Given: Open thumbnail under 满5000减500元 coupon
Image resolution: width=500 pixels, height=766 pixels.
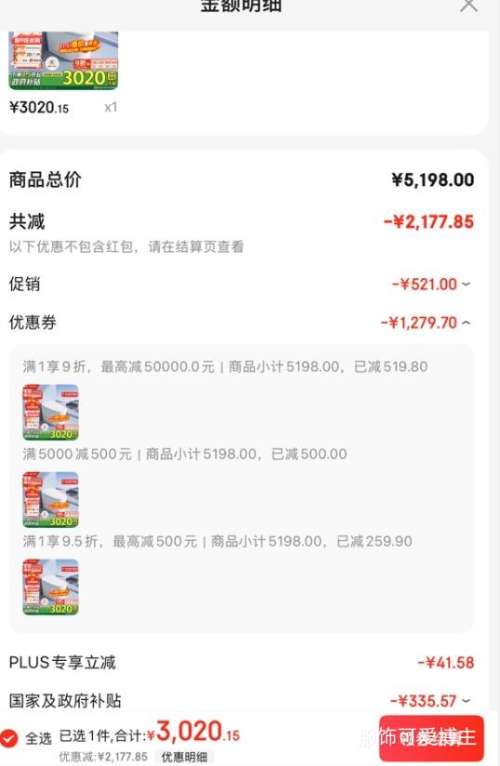Looking at the screenshot, I should click(x=50, y=500).
